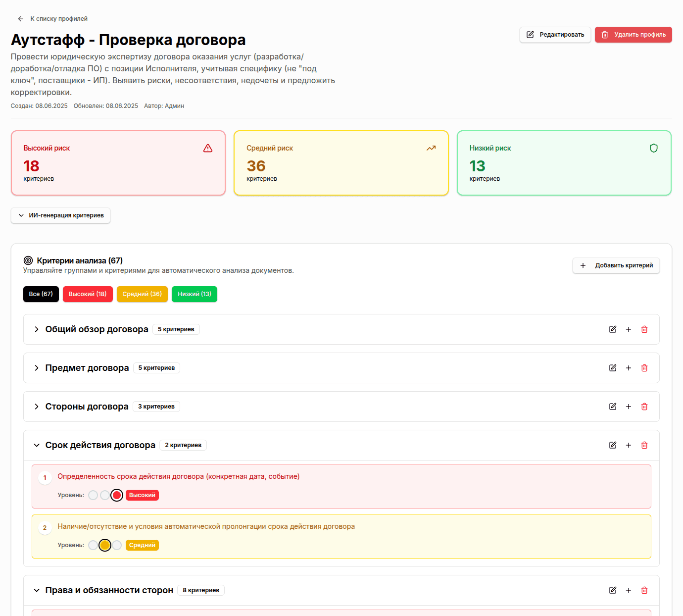Screen dimensions: 683x616
Task: Click the target icon beside 'Критерии анализа'
Action: pos(28,260)
